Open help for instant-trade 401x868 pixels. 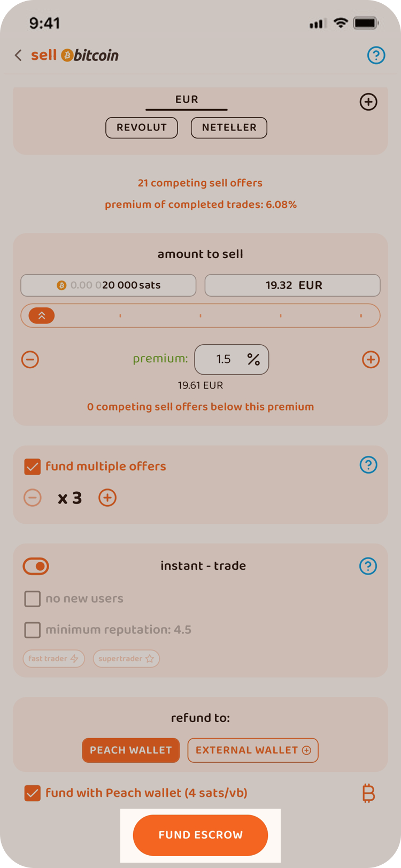click(x=368, y=566)
